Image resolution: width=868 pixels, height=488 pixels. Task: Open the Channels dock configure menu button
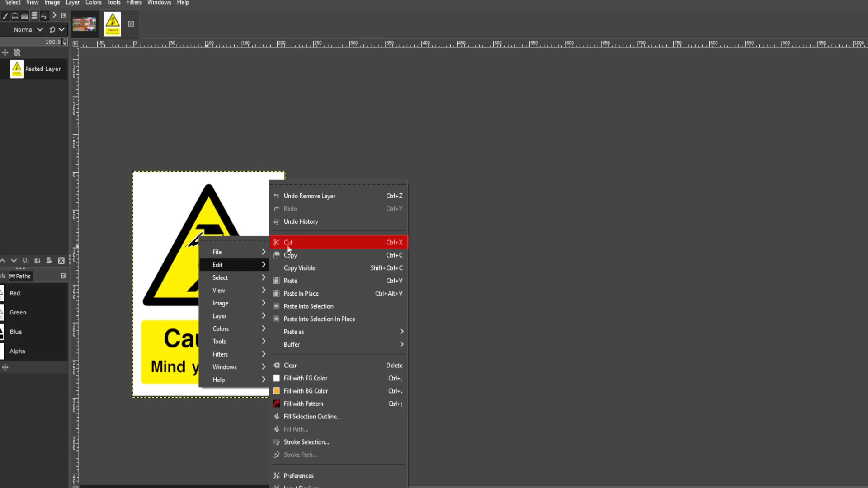[x=64, y=276]
